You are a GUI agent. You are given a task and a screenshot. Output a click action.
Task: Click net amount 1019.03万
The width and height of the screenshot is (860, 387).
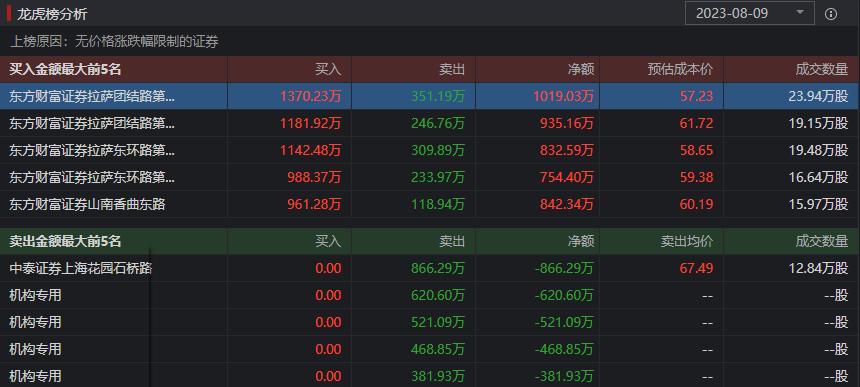tap(563, 96)
